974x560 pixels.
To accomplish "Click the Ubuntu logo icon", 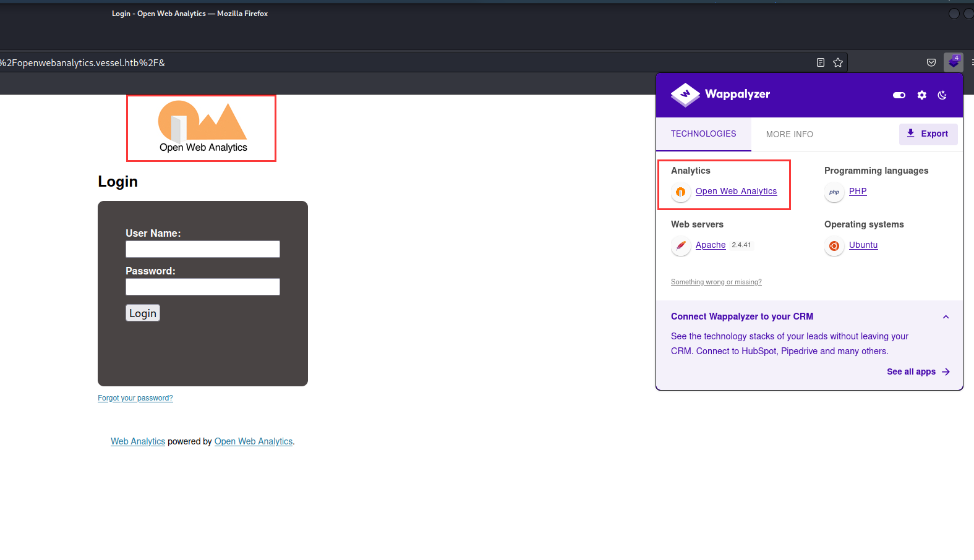I will coord(834,246).
